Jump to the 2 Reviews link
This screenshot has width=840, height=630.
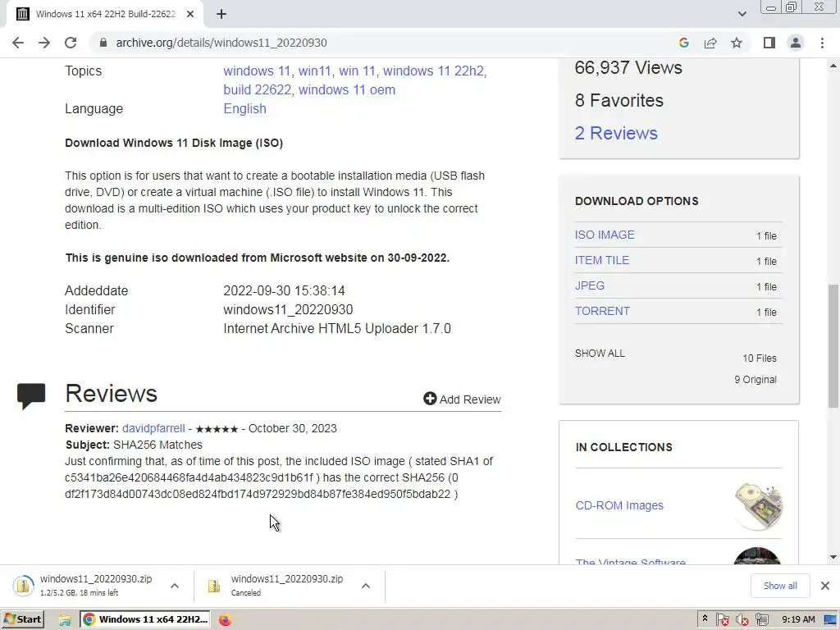coord(616,133)
